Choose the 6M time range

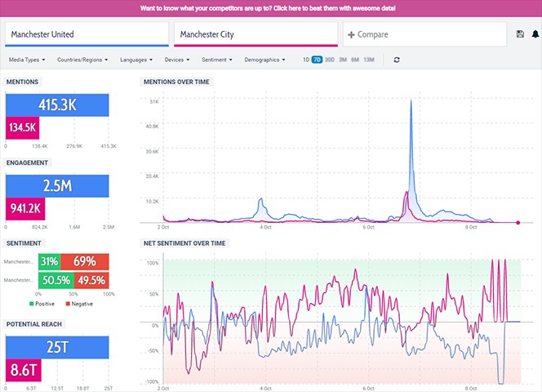pyautogui.click(x=355, y=60)
